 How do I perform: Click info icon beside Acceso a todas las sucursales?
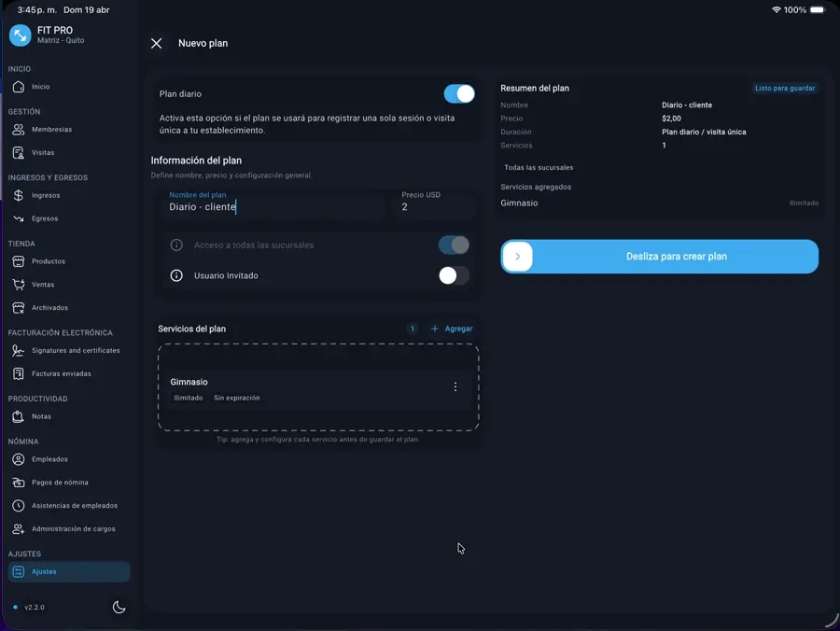pyautogui.click(x=176, y=245)
